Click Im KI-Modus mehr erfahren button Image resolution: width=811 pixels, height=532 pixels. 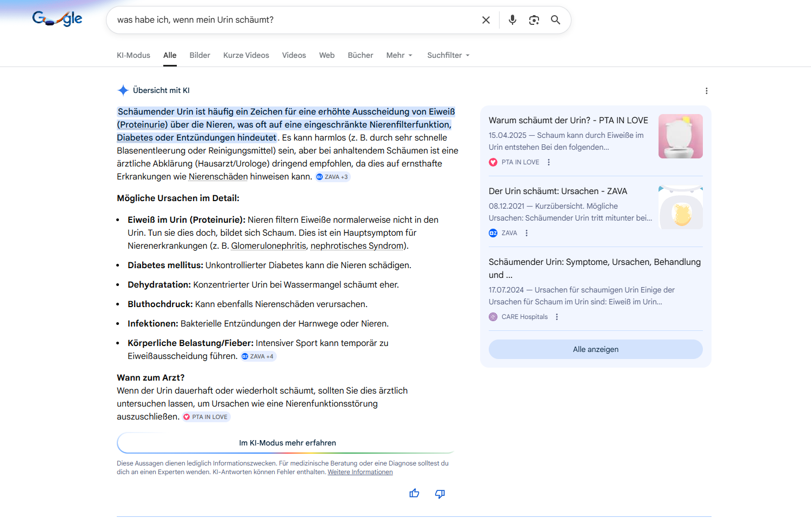(x=287, y=443)
